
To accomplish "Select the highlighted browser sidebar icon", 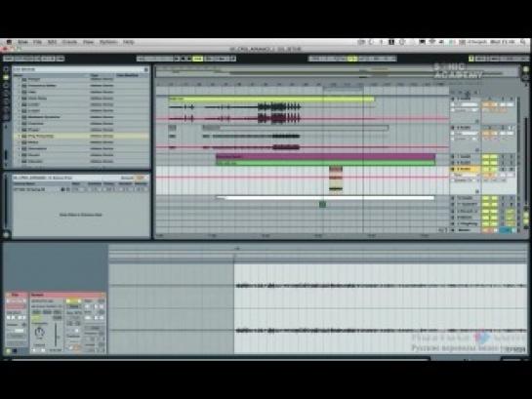I will (x=6, y=78).
